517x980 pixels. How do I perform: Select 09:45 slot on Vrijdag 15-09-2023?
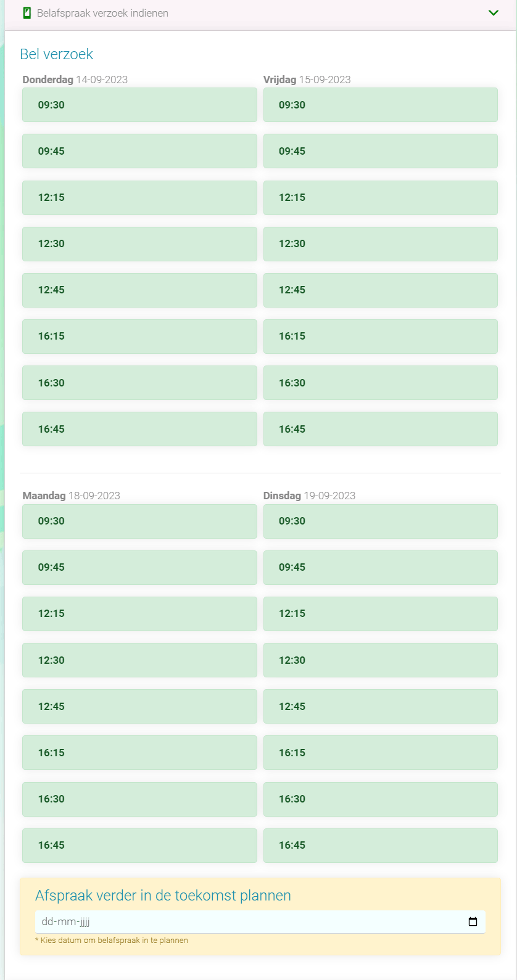[380, 151]
